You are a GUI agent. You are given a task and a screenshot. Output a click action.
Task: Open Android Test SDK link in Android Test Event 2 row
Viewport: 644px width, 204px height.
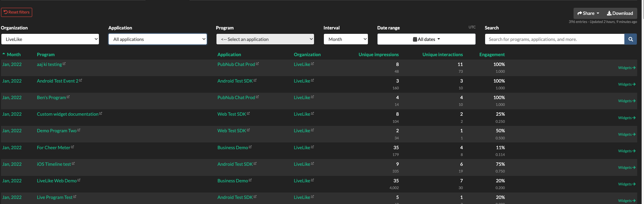[235, 81]
